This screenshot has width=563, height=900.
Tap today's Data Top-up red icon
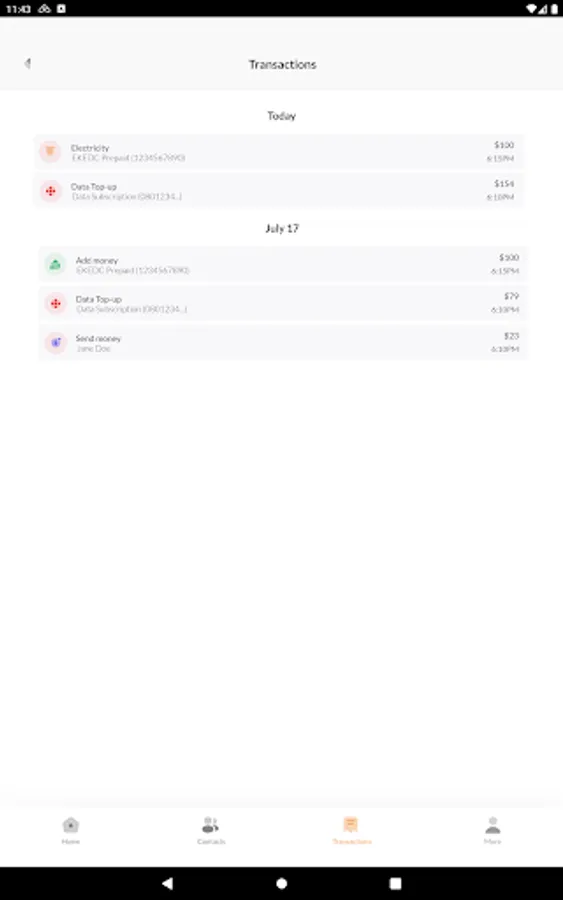click(x=51, y=191)
